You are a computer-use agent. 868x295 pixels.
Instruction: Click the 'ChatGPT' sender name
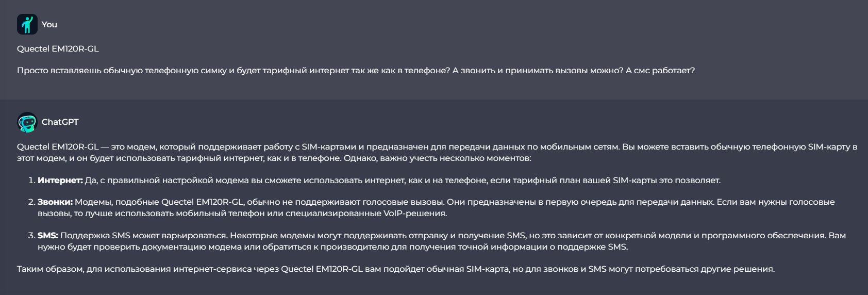click(60, 122)
